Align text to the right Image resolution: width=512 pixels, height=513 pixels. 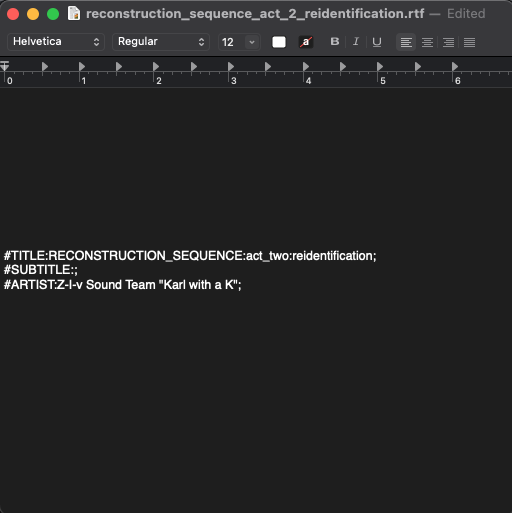[x=448, y=42]
